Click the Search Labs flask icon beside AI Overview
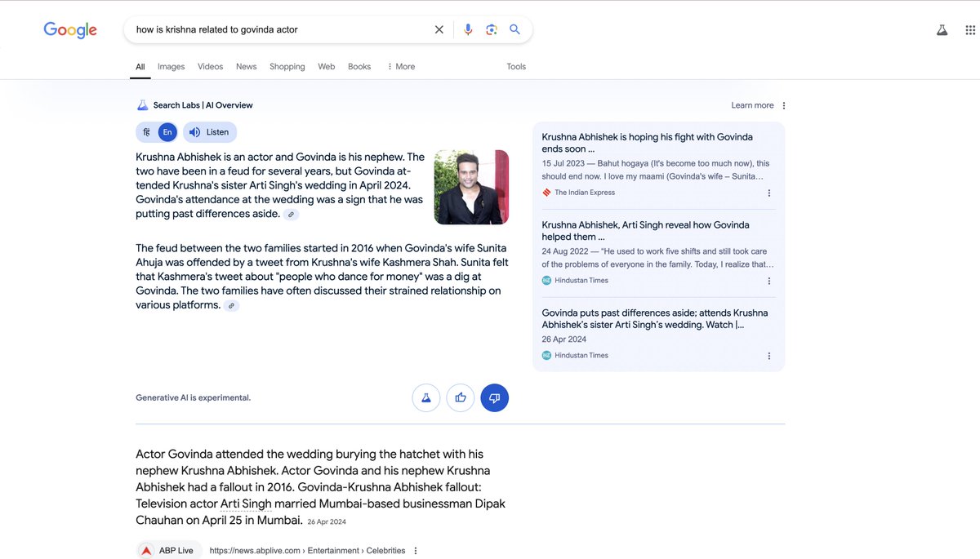 [142, 105]
